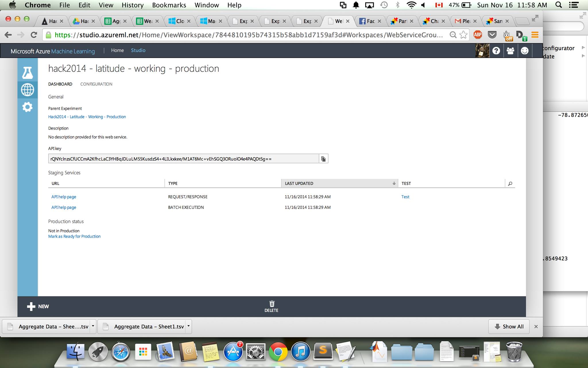Screen dimensions: 588x368
Task: Switch to the CONFIGURATION tab
Action: (x=96, y=84)
